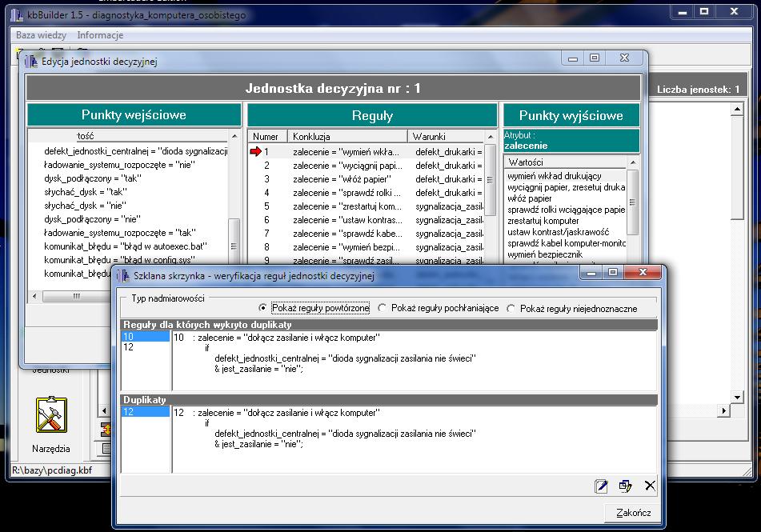Click the Punkty wejściowe scroll-up arrow
761x532 pixels.
[x=234, y=136]
